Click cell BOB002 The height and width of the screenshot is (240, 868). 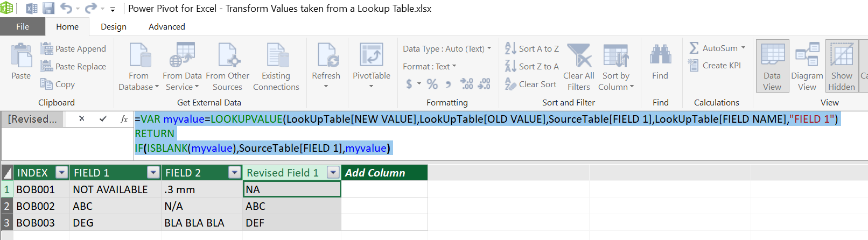point(41,206)
